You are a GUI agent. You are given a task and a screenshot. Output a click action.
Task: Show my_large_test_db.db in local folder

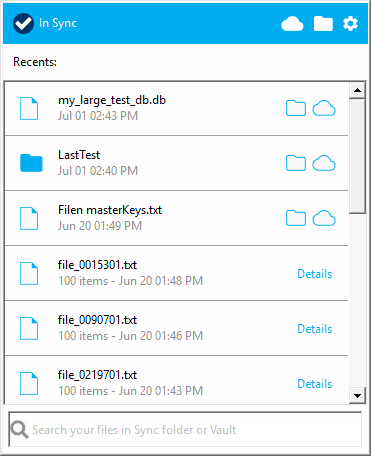click(x=296, y=108)
